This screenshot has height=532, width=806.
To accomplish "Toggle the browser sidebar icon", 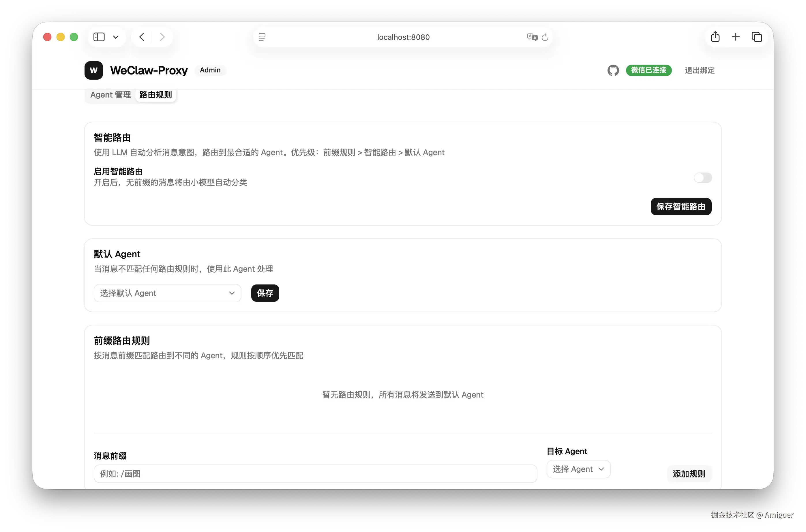I will (99, 37).
